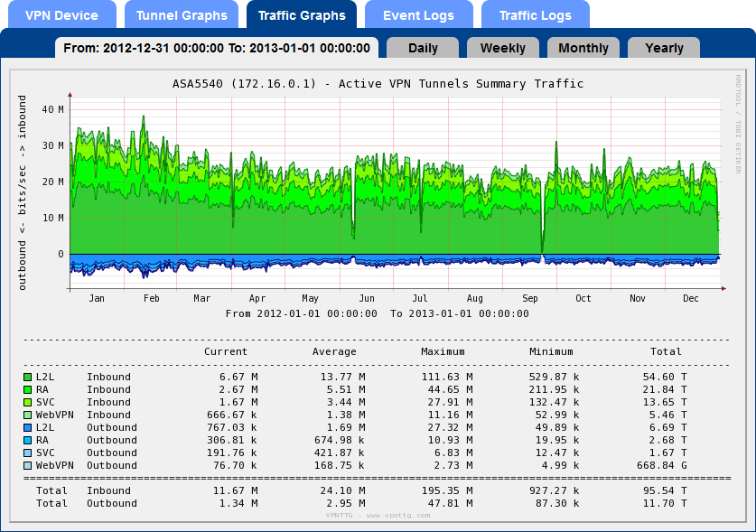The height and width of the screenshot is (532, 756).
Task: Click Total Outbound total 11.70 T
Action: (665, 503)
